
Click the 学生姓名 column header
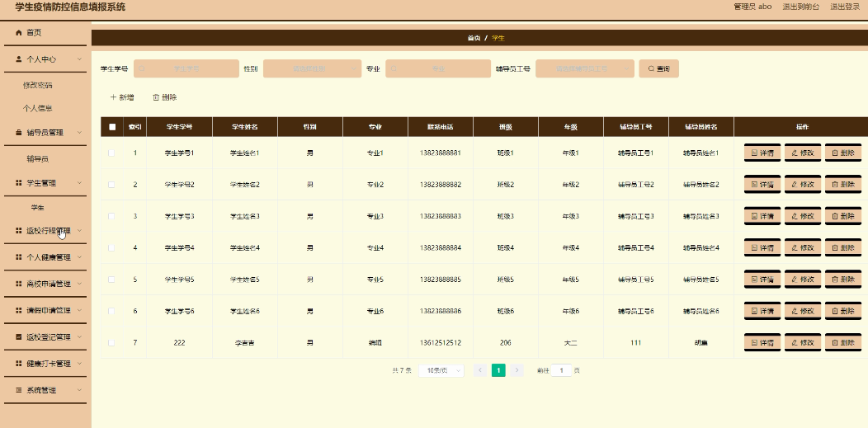[x=245, y=127]
